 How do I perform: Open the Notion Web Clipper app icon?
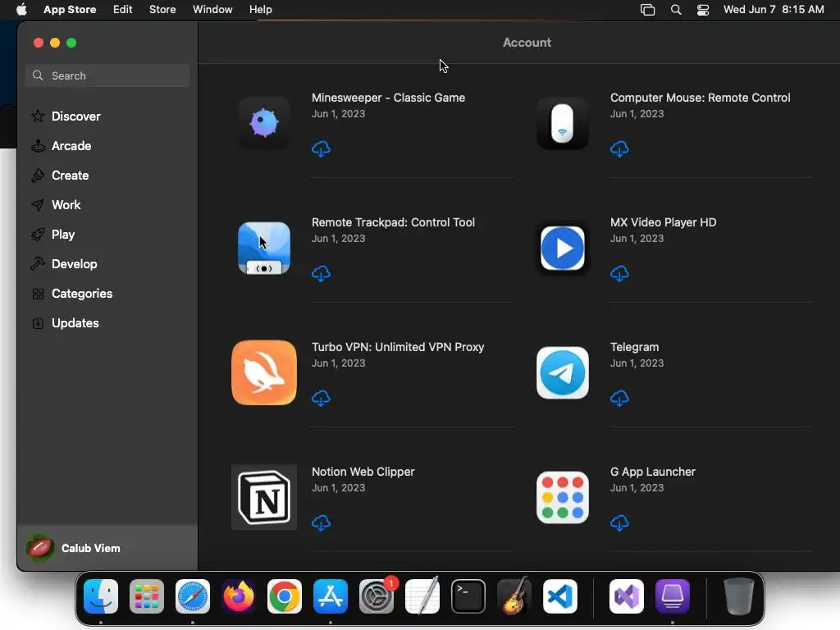(264, 497)
